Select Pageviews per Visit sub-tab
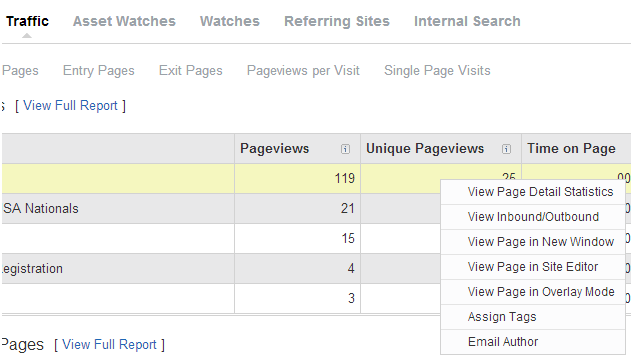The width and height of the screenshot is (633, 362). point(303,71)
